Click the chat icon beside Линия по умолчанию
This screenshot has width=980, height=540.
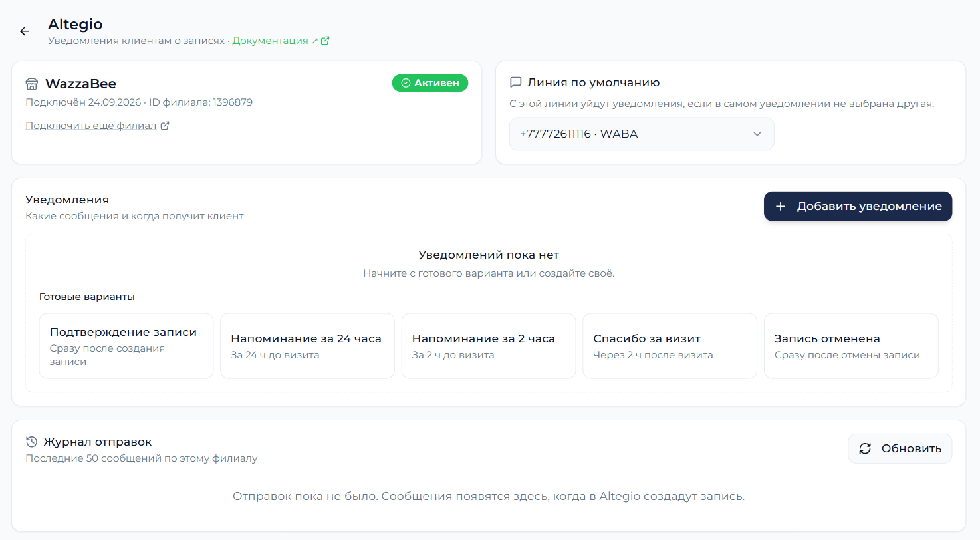click(515, 83)
